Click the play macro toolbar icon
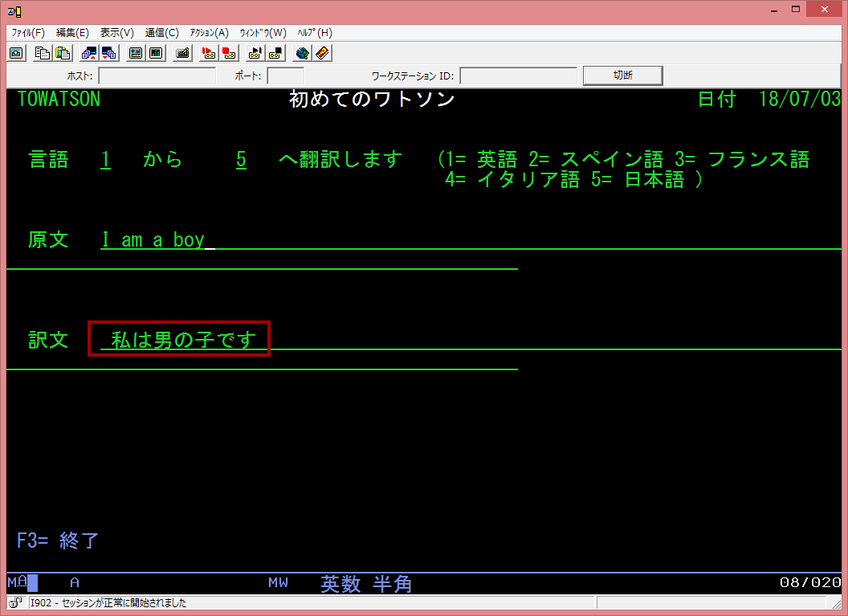 click(255, 53)
